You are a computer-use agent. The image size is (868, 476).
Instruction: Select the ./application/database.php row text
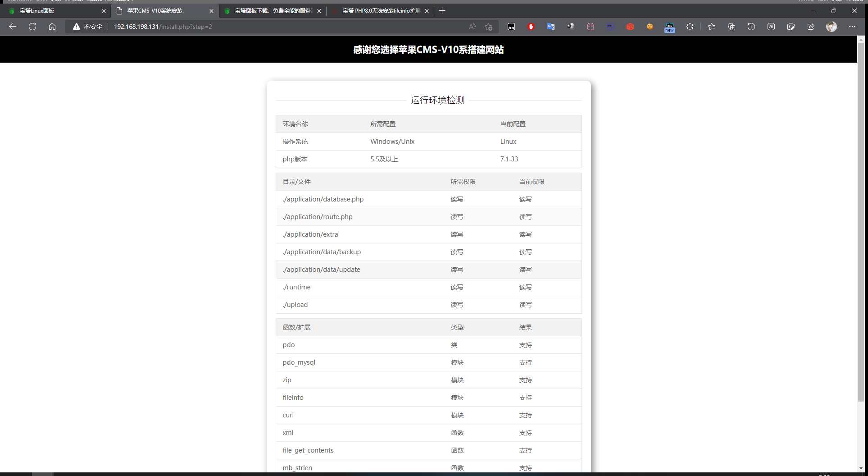pos(323,199)
